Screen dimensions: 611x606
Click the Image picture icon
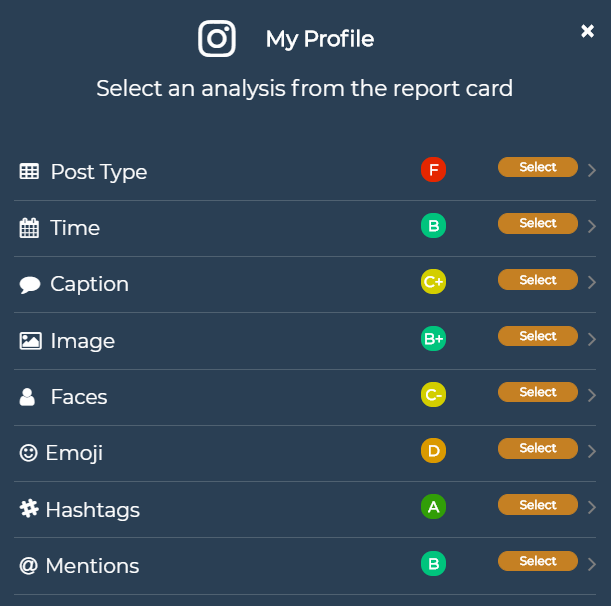[30, 341]
